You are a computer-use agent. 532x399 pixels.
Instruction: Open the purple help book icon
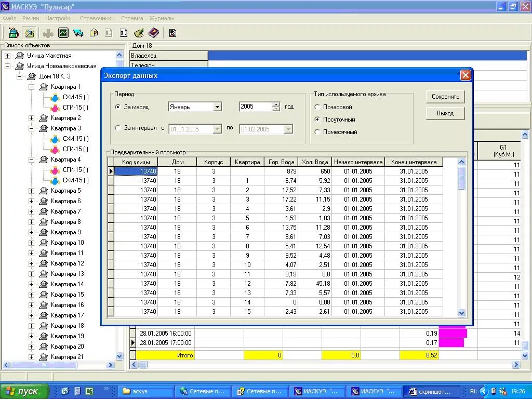pyautogui.click(x=154, y=33)
